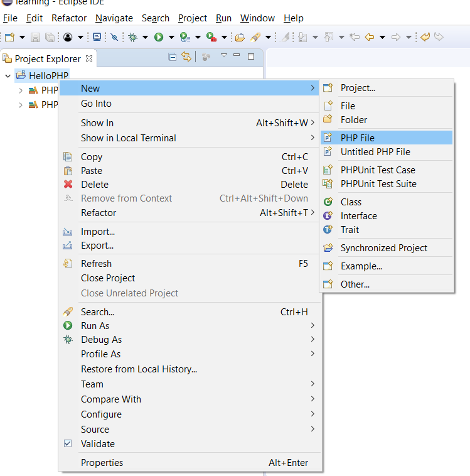
Task: Select PHP File in the New submenu
Action: click(x=387, y=138)
